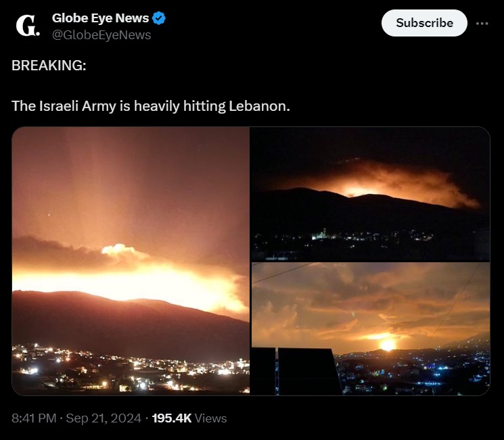Subscribe to Globe Eye News
The height and width of the screenshot is (440, 504).
[424, 23]
